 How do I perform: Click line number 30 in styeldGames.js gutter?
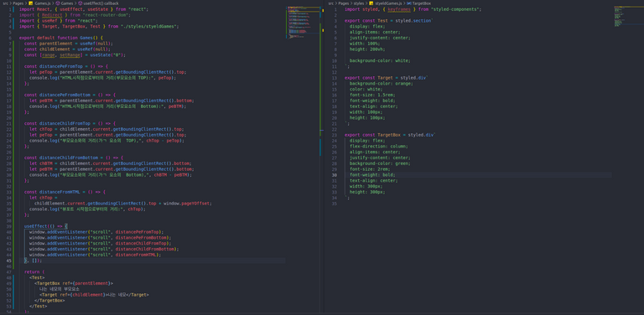(335, 175)
